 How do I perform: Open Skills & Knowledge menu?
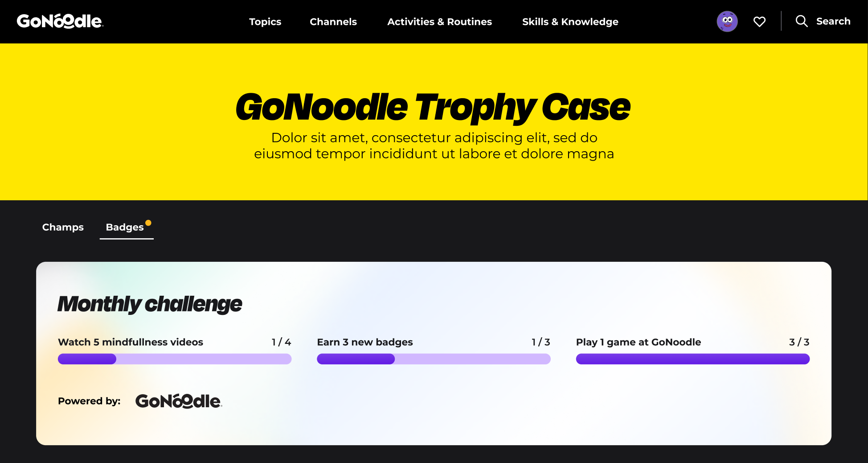pyautogui.click(x=570, y=22)
